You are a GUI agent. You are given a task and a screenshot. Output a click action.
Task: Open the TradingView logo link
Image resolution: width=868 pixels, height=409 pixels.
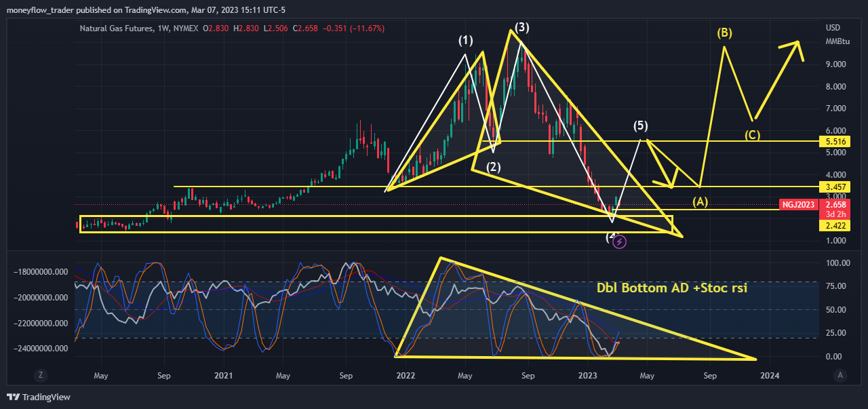click(x=39, y=397)
